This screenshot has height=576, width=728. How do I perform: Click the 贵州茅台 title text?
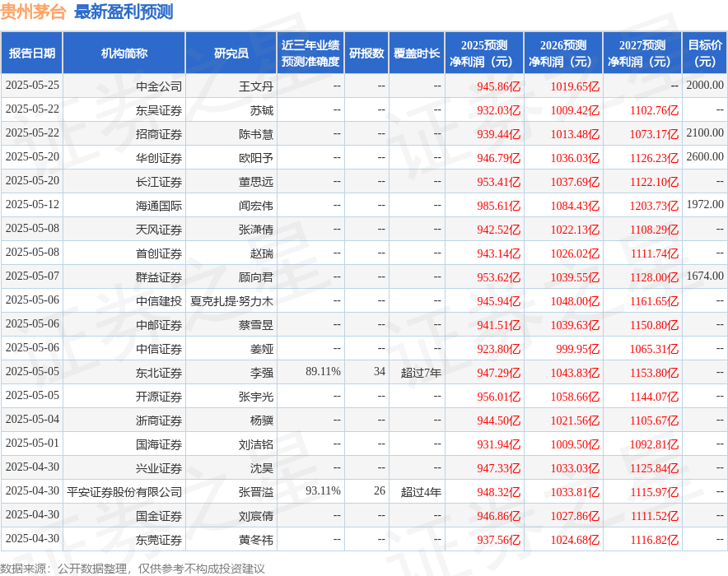33,12
